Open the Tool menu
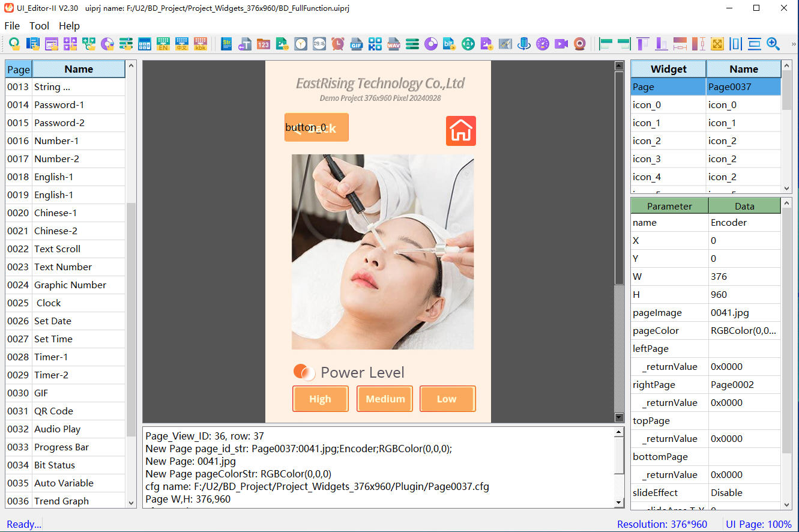Image resolution: width=799 pixels, height=532 pixels. [x=40, y=26]
